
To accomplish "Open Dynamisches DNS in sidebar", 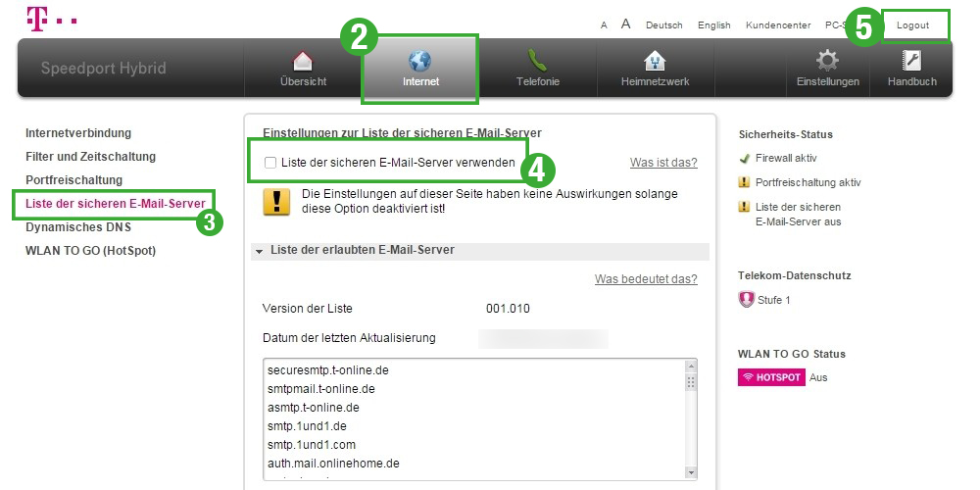I will coord(76,227).
